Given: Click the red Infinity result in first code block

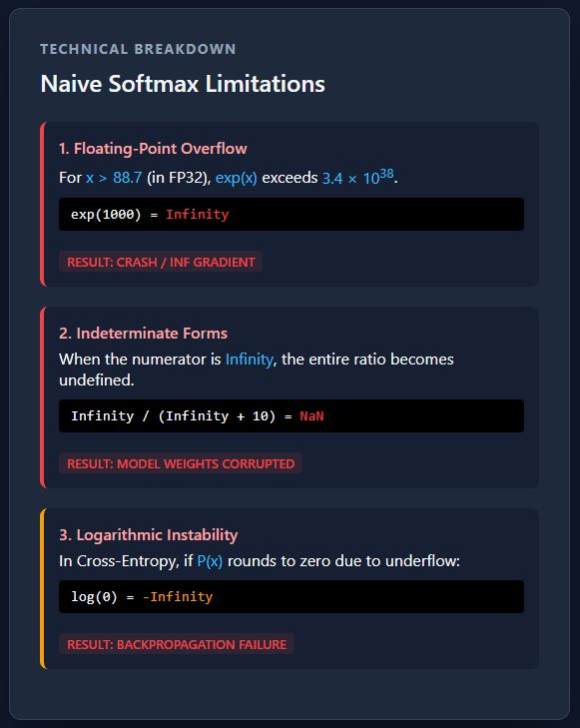Looking at the screenshot, I should pos(198,214).
